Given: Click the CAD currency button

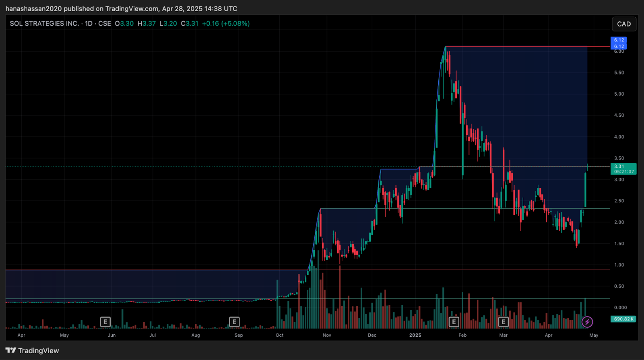Looking at the screenshot, I should (624, 24).
